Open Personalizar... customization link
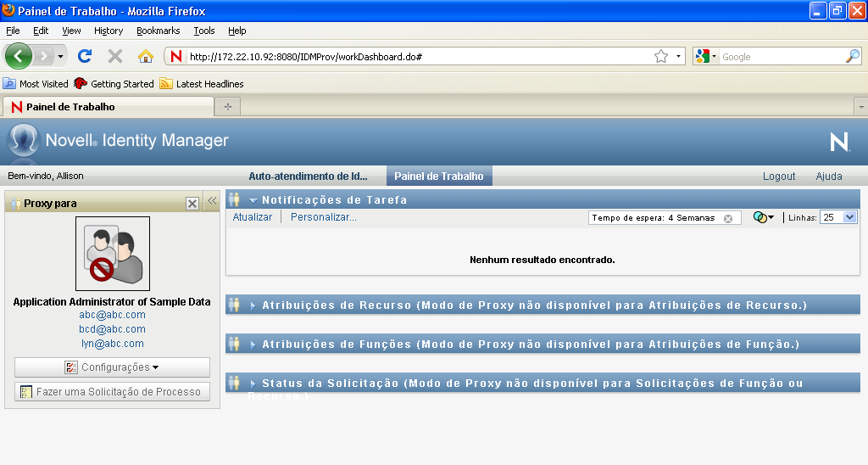The height and width of the screenshot is (465, 868). tap(324, 217)
